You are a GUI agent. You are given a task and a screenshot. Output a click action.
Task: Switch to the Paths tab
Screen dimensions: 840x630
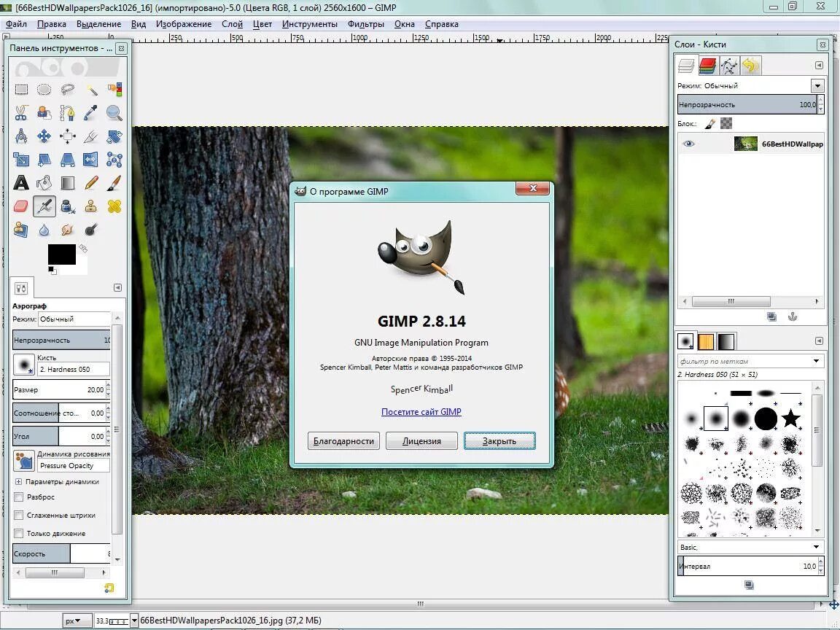[x=729, y=66]
